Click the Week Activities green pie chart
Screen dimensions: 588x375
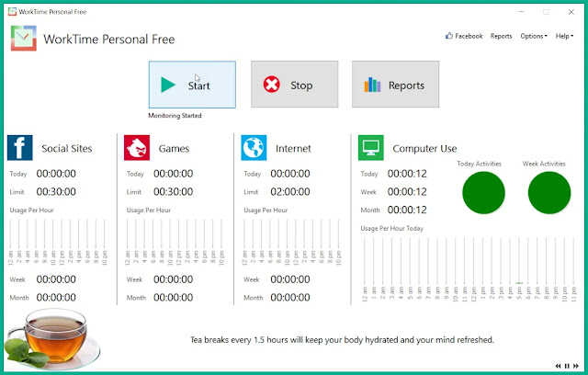click(x=549, y=193)
